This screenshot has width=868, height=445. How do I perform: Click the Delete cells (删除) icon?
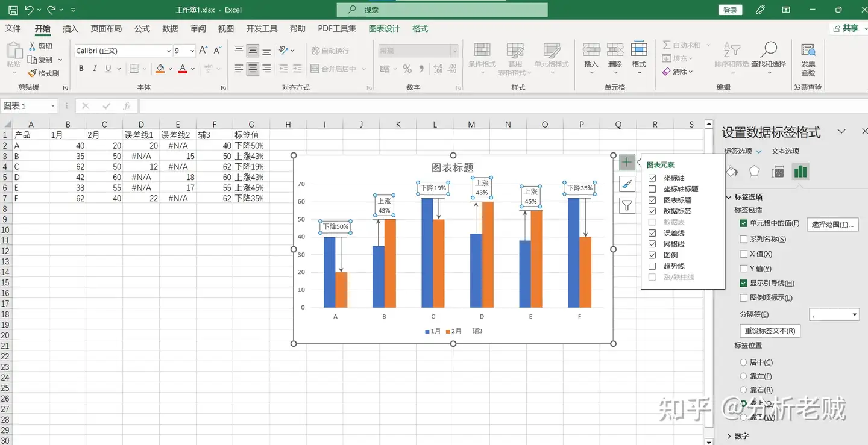click(615, 51)
